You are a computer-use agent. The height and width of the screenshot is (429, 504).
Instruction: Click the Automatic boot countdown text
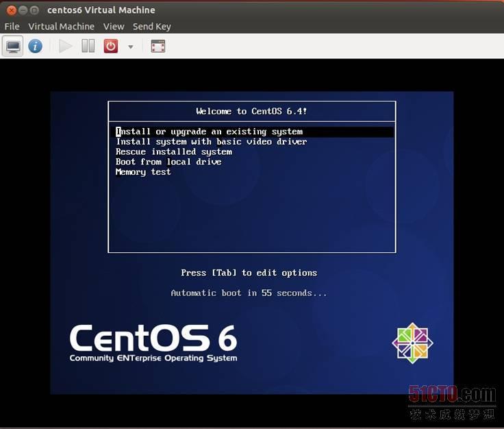[x=249, y=293]
